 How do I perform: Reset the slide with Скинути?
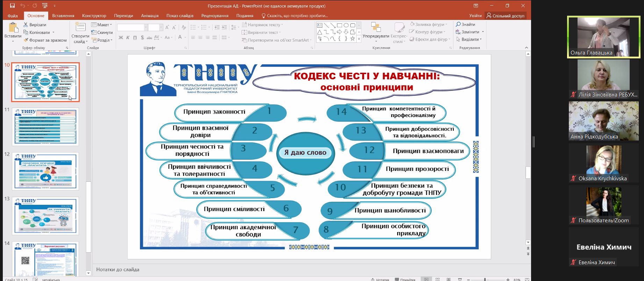[102, 33]
